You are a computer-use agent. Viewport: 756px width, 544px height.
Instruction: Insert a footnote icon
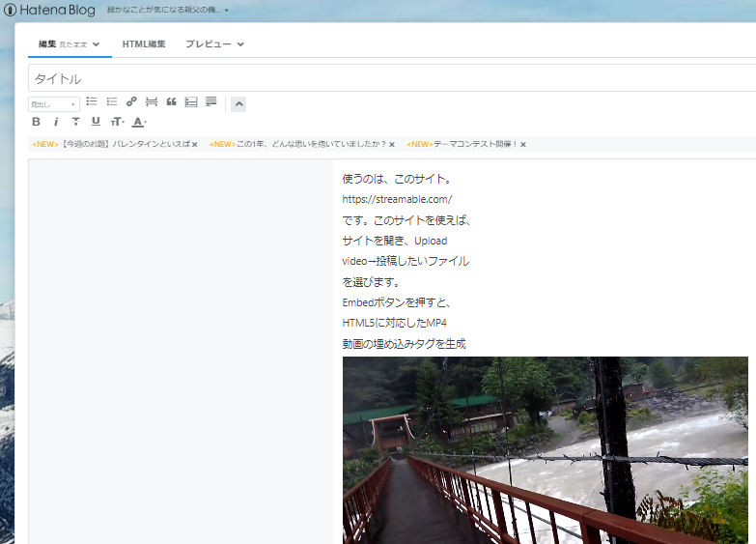210,101
